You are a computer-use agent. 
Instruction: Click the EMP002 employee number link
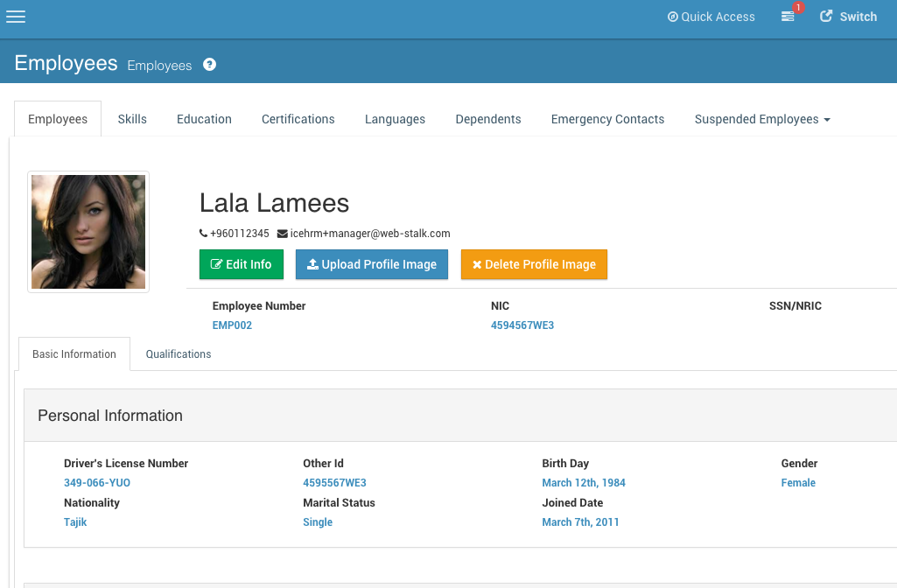pyautogui.click(x=232, y=325)
